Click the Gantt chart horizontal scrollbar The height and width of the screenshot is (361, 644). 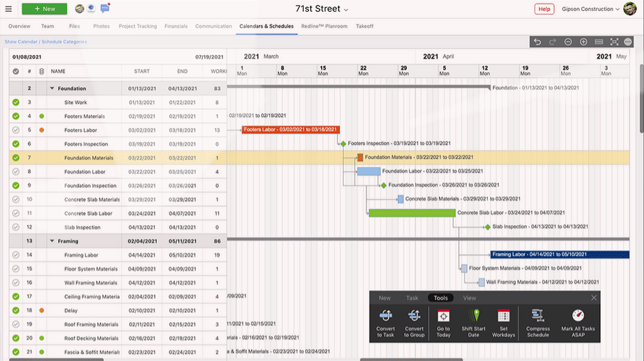411,360
